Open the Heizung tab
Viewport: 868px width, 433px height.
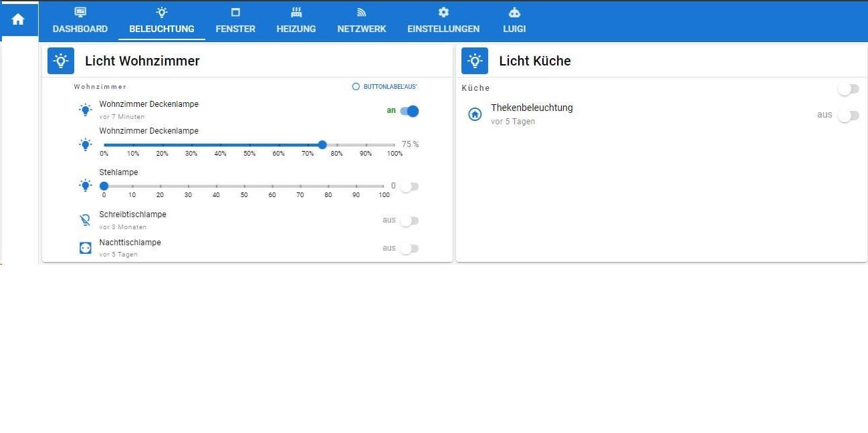(296, 21)
